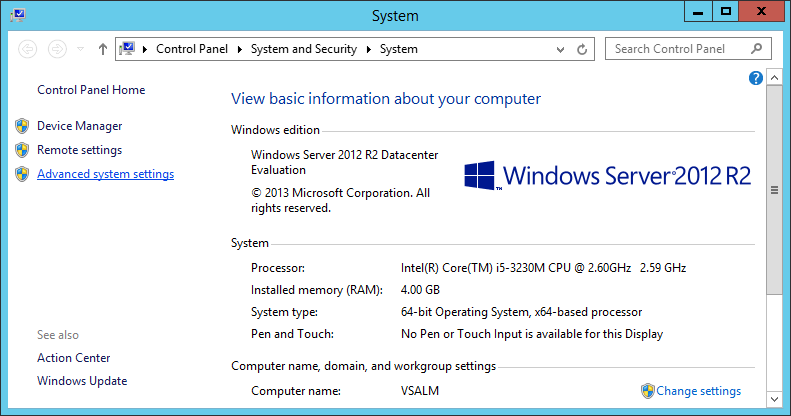This screenshot has height=416, width=791.
Task: Click the System breadcrumb item
Action: point(399,49)
